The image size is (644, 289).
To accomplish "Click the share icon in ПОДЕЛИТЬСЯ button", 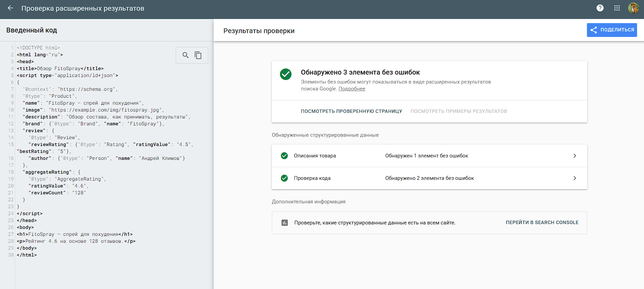I will point(594,30).
